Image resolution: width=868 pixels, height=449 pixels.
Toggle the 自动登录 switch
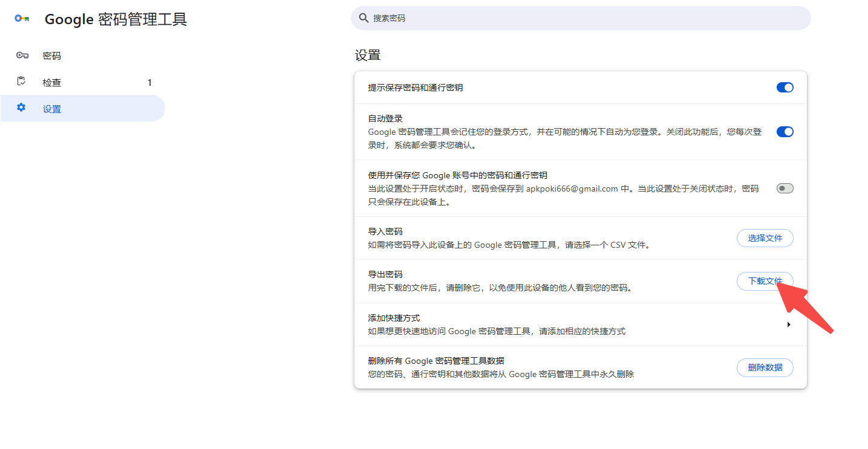pos(785,132)
